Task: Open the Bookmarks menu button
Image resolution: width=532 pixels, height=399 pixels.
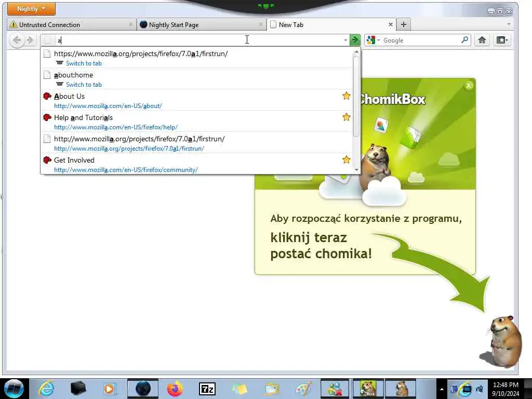Action: pyautogui.click(x=502, y=41)
